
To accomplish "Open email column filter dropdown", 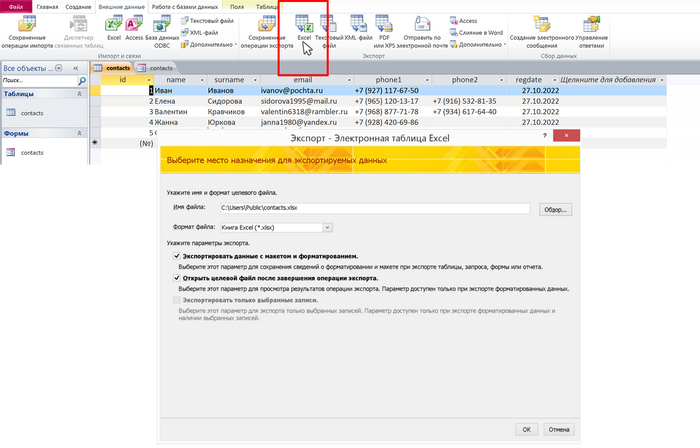I will (x=349, y=80).
